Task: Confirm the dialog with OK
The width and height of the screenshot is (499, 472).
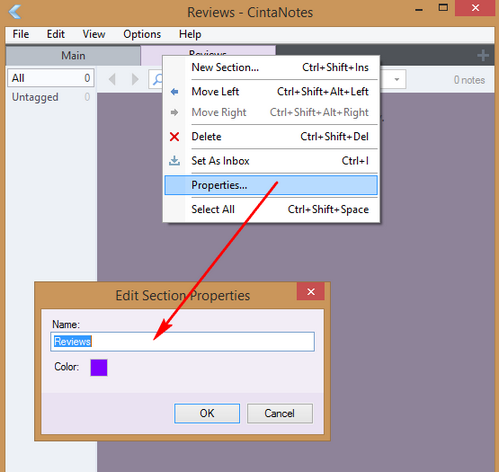Action: coord(207,413)
